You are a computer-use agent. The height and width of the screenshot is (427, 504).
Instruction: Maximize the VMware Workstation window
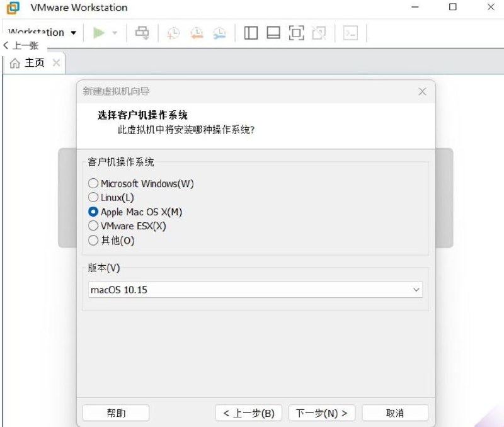coord(452,7)
